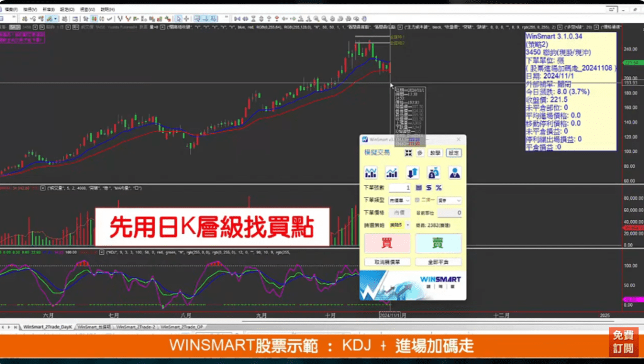Select the arrow pointer tool in toolbar
Image resolution: width=644 pixels, height=364 pixels.
click(179, 19)
